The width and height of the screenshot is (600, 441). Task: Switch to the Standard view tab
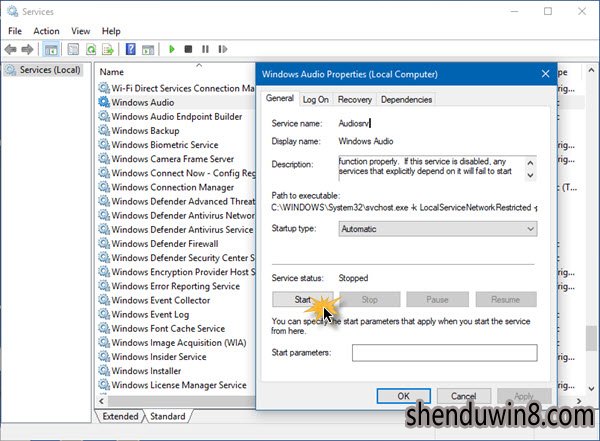[x=168, y=416]
